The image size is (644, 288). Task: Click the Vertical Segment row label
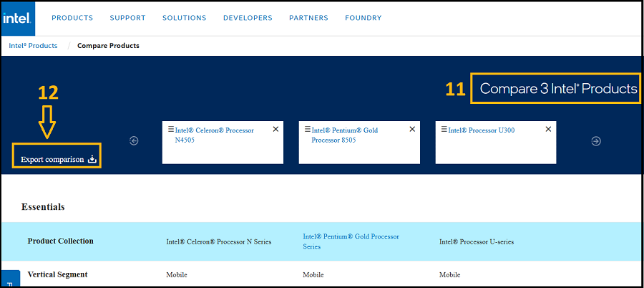pyautogui.click(x=57, y=274)
